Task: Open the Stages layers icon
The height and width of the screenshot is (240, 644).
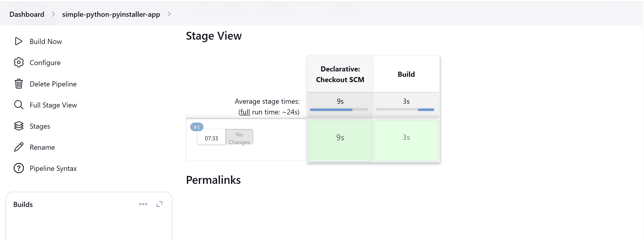Action: click(19, 126)
